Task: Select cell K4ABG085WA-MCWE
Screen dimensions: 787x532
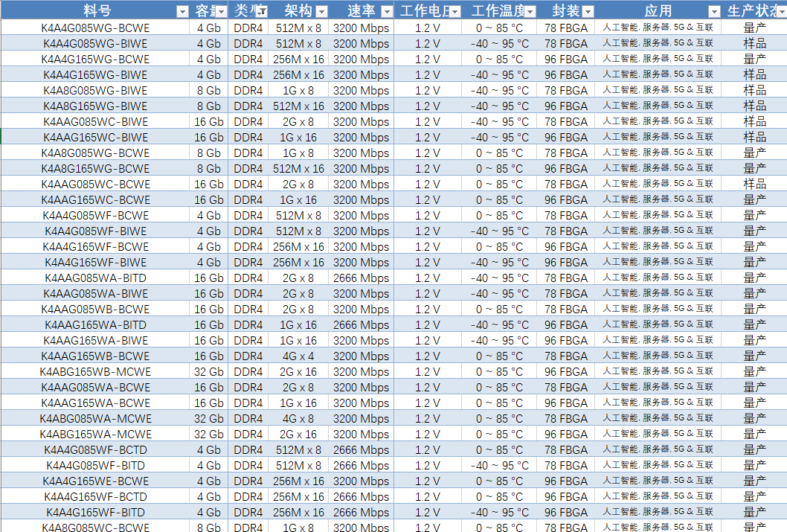Action: point(95,418)
